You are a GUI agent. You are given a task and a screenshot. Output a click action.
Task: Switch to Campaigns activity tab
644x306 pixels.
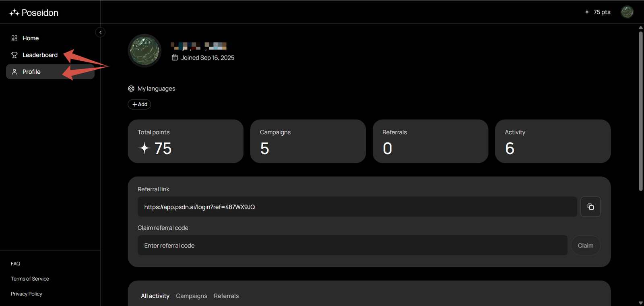coord(191,296)
